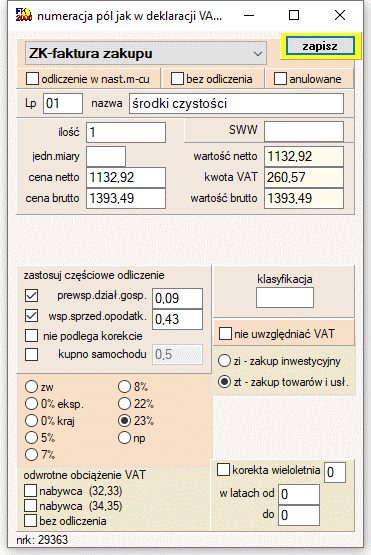Click the klasyfikacja input field
Viewport: 371px width, 555px height.
pyautogui.click(x=285, y=297)
